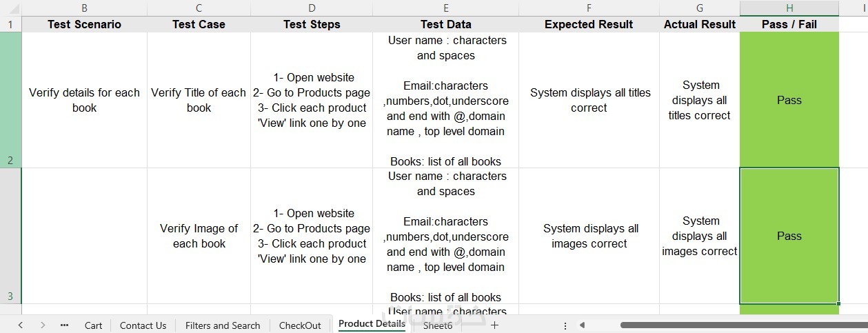Image resolution: width=868 pixels, height=333 pixels.
Task: Switch to the Sheet6 tab
Action: coord(438,325)
